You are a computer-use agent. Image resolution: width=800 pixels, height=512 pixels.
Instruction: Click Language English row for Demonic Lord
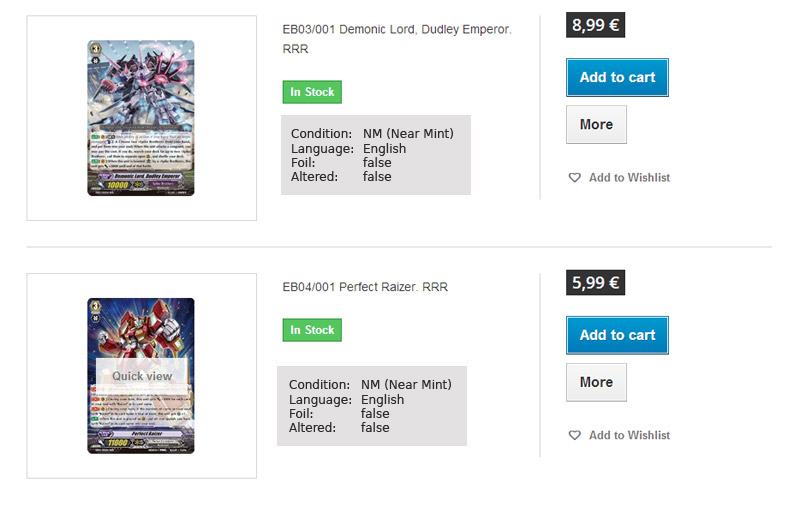tap(348, 149)
